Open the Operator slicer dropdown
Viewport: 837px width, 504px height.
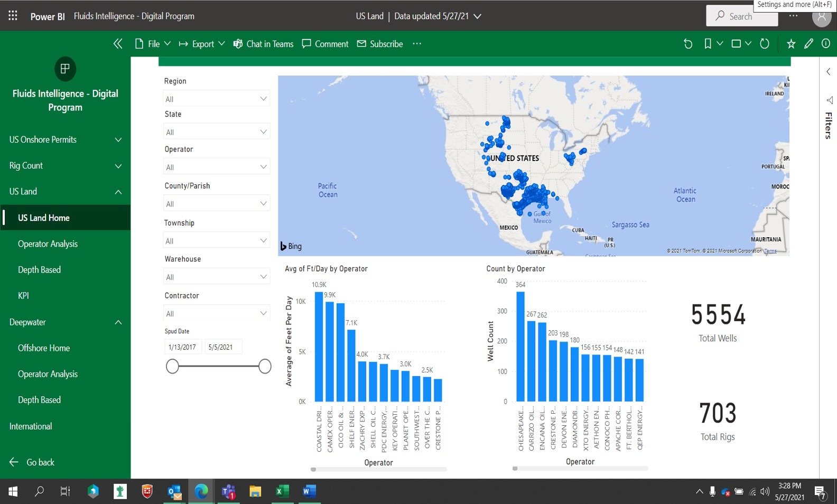click(217, 167)
